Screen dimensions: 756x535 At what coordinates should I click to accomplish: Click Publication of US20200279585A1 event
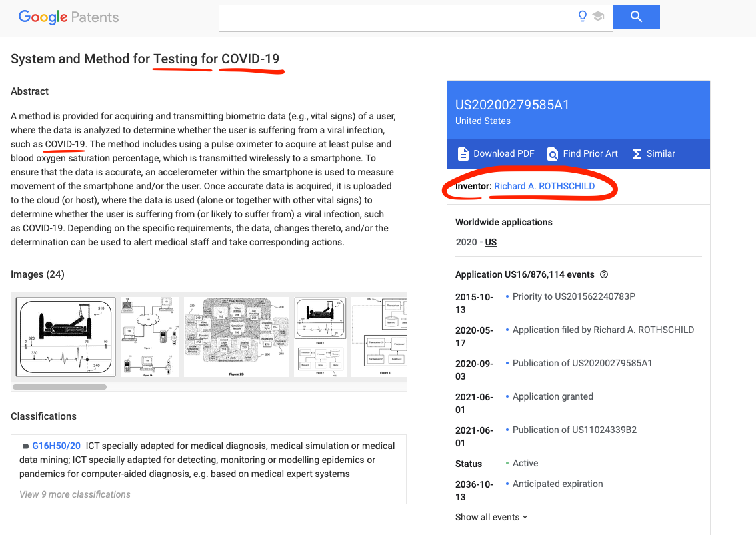(x=582, y=363)
